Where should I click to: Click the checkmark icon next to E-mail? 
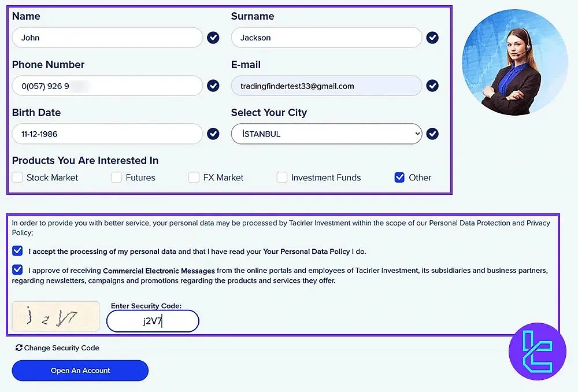point(432,86)
